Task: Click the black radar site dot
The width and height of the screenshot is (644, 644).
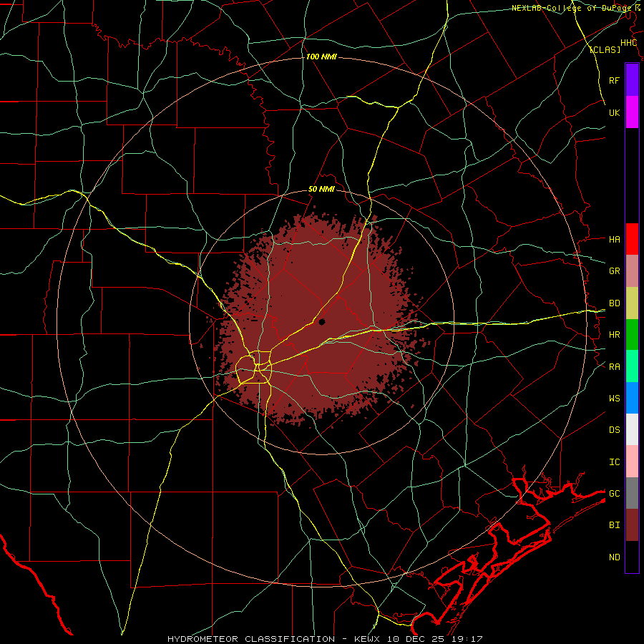Action: coord(321,322)
